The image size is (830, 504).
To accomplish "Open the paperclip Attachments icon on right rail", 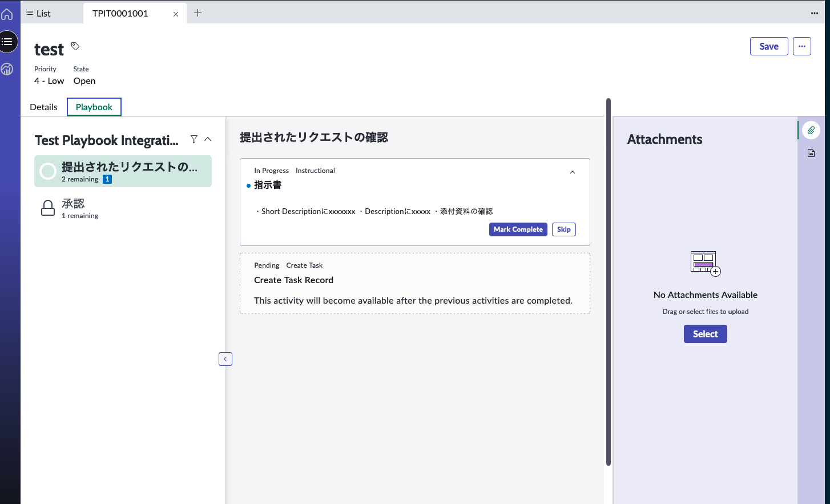I will [811, 130].
